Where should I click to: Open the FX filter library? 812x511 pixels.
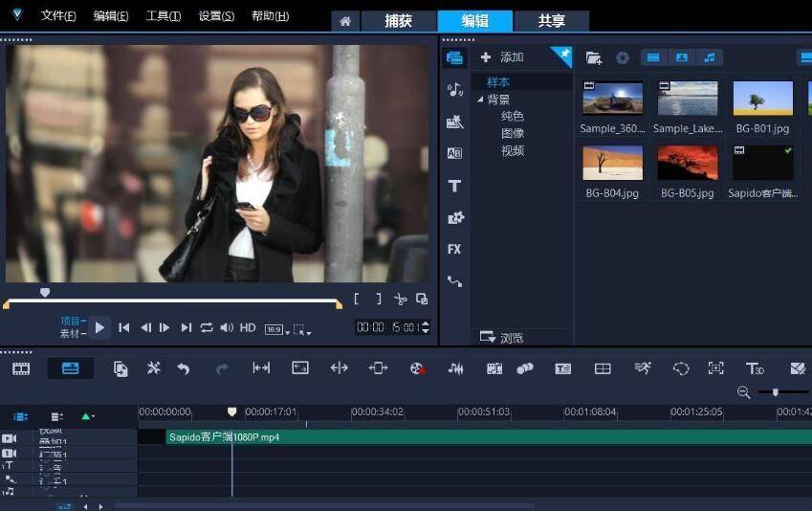pos(454,250)
